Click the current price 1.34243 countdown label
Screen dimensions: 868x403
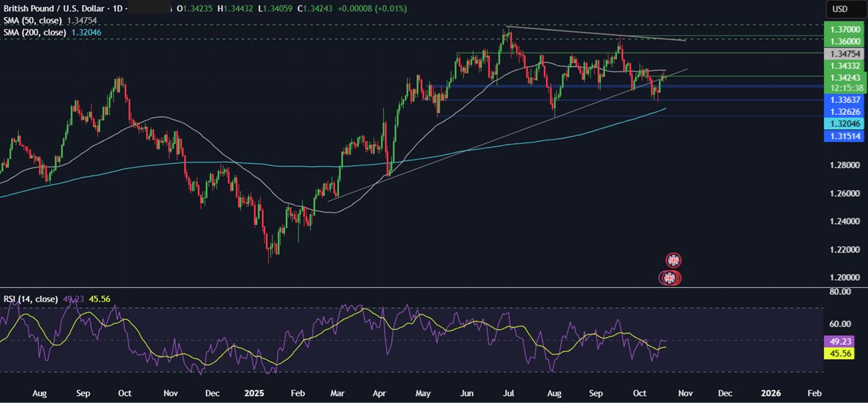(x=843, y=82)
